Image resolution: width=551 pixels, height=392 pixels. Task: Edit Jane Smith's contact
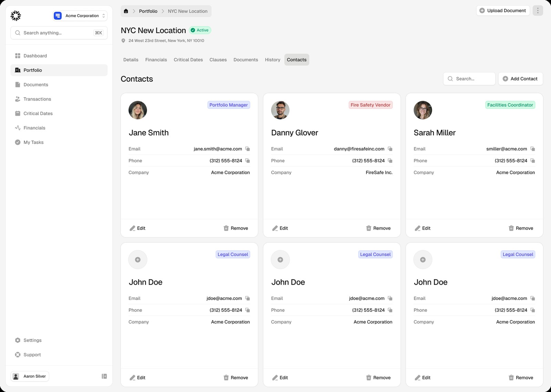pos(137,228)
